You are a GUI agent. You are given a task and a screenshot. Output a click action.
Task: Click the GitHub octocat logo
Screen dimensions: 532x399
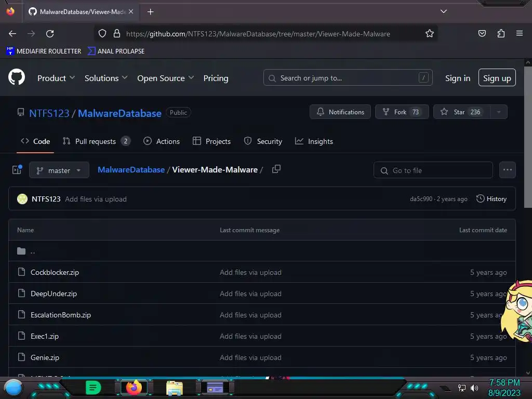pos(16,77)
